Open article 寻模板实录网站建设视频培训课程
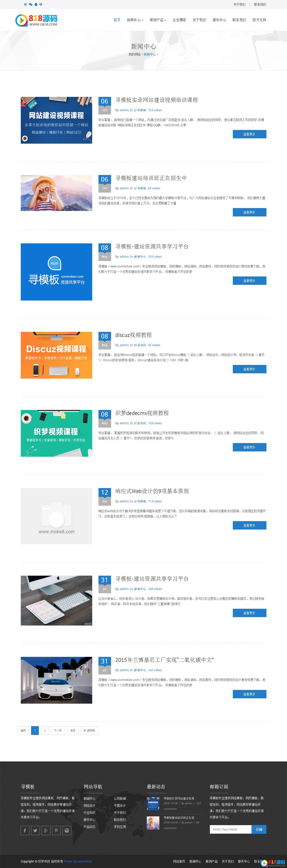The image size is (287, 868). 157,100
